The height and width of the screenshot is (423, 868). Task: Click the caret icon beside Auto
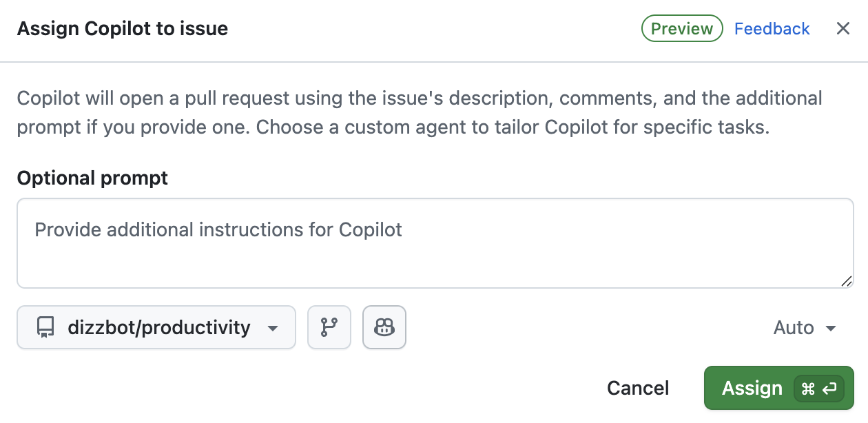pos(831,329)
